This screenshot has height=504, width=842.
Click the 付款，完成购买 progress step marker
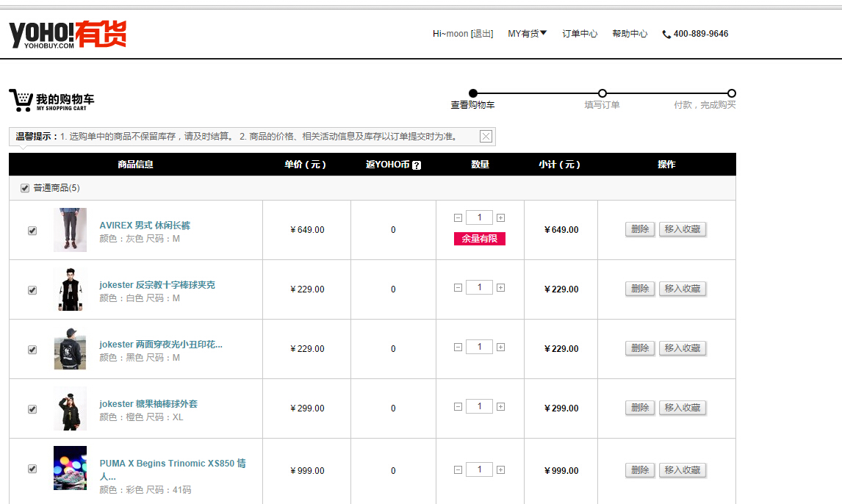tap(731, 93)
